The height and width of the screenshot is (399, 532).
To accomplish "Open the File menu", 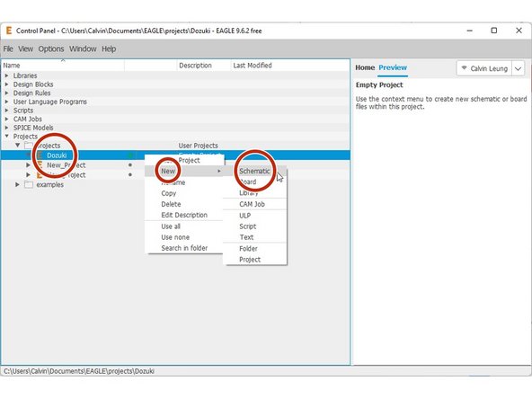I will pyautogui.click(x=8, y=49).
